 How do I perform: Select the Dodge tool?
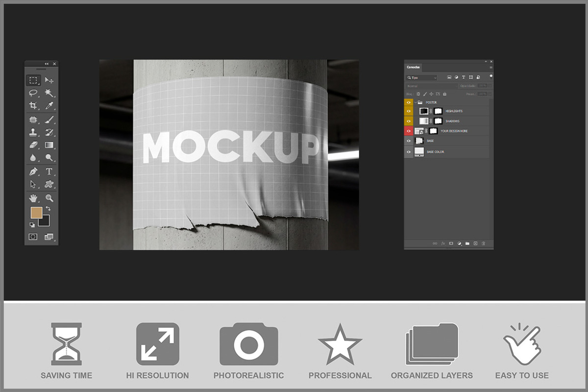[49, 157]
